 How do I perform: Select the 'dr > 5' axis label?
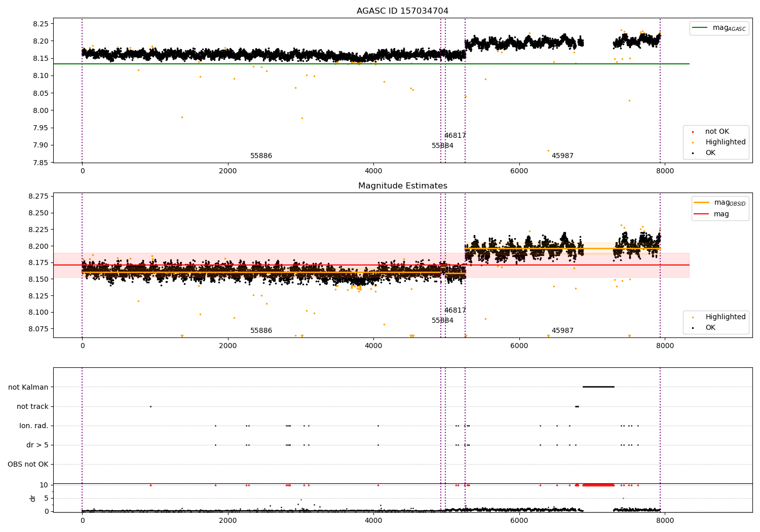[37, 445]
